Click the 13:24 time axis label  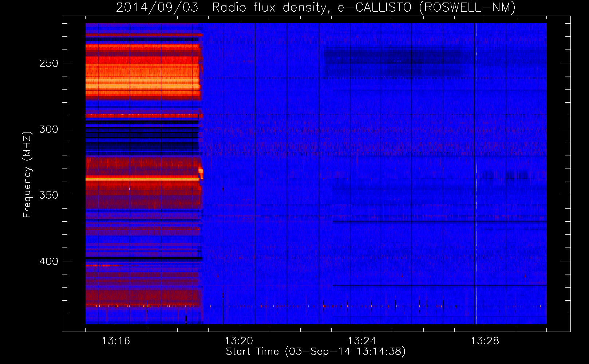tap(362, 341)
